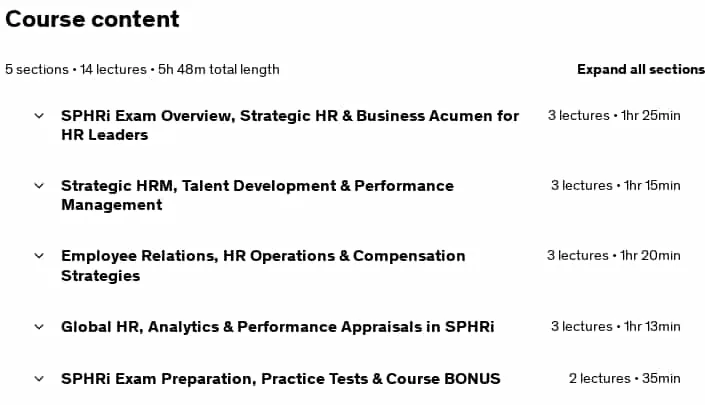Screen dimensions: 705x405
Task: Select SPHRi Exam Preparation, Practice Tests title
Action: (281, 378)
